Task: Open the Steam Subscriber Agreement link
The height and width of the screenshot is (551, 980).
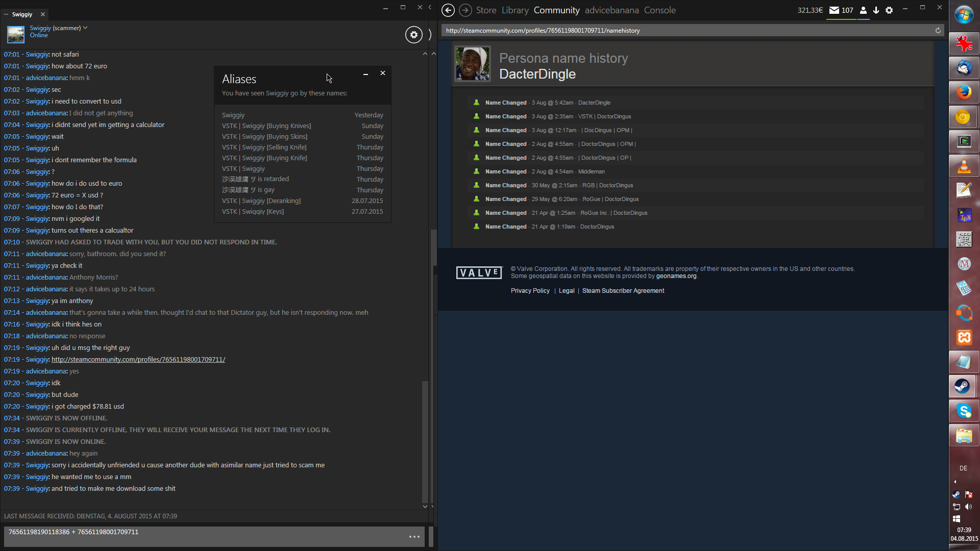Action: (x=623, y=291)
